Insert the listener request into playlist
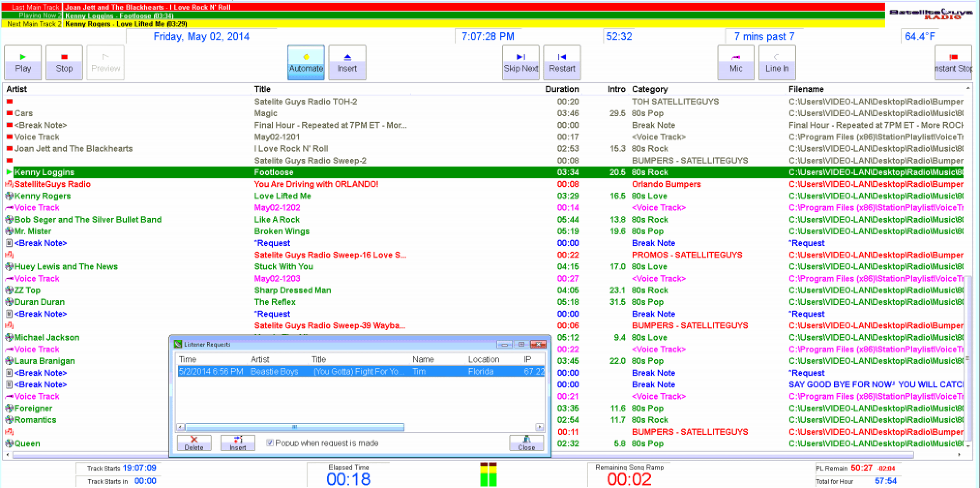 pos(238,443)
